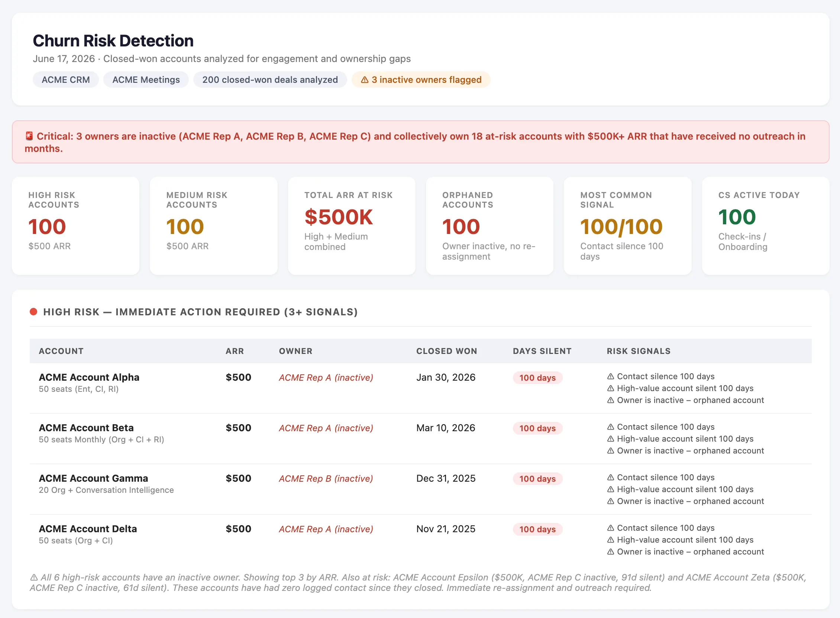Select Dec 31, 2025 closed won date

click(446, 478)
